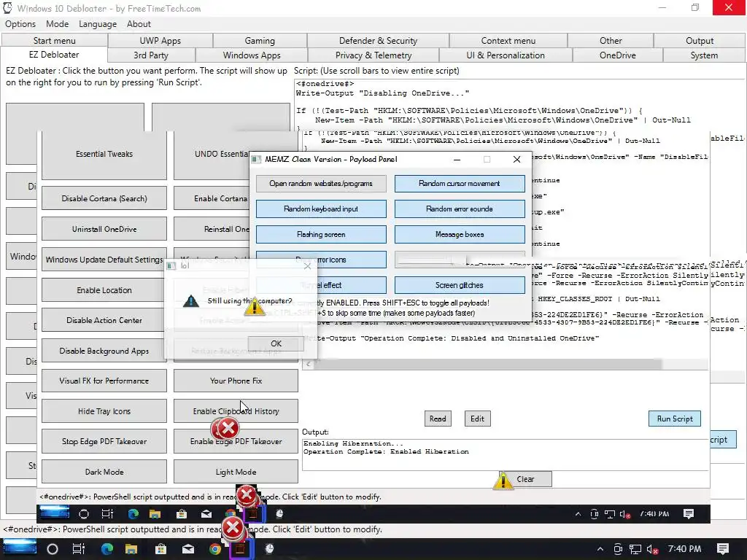Click the Windows 10 Debloater title bar app icon
The width and height of the screenshot is (747, 560).
click(7, 8)
